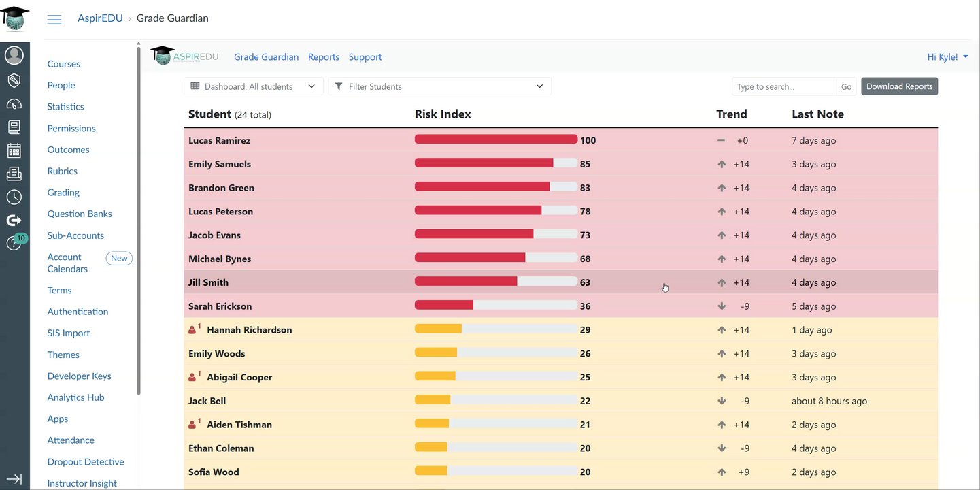
Task: Click the Download Reports button
Action: tap(899, 86)
